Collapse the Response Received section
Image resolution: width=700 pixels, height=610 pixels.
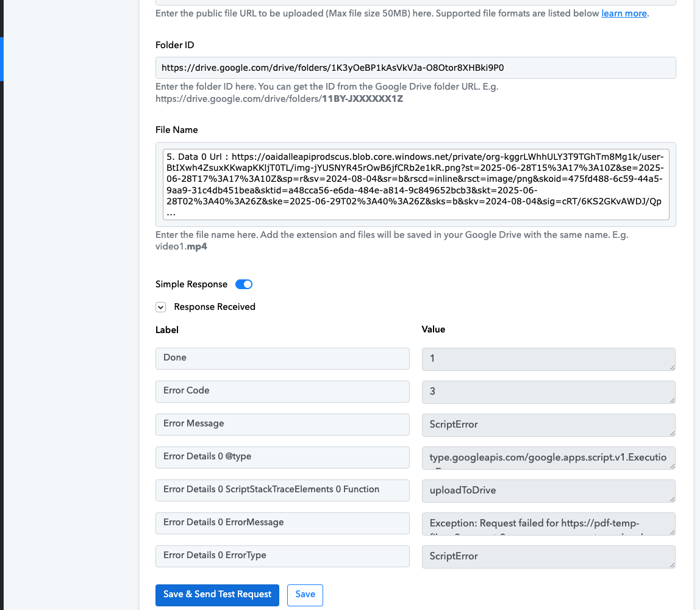161,307
